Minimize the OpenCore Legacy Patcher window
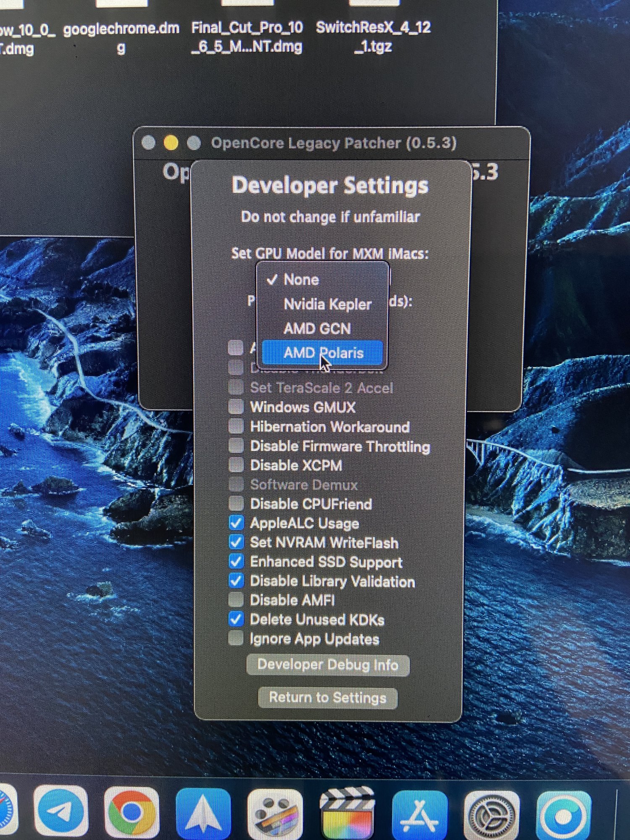Image resolution: width=630 pixels, height=840 pixels. click(171, 143)
